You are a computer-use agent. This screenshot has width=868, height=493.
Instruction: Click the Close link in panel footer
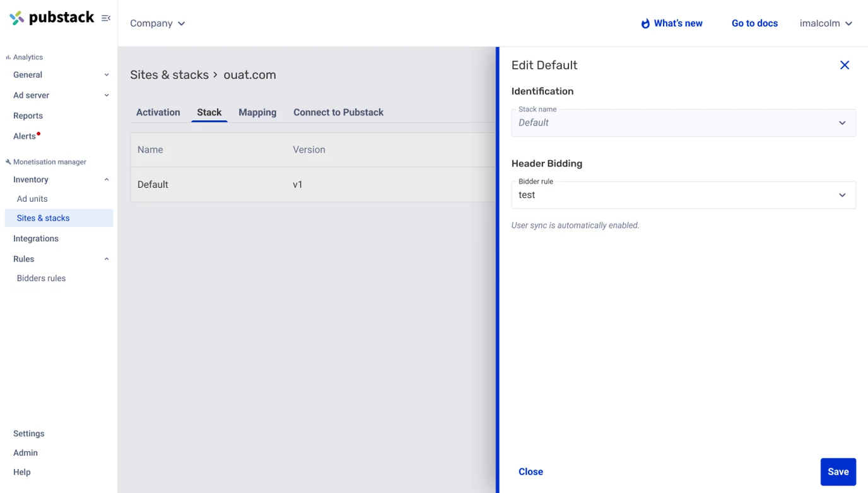coord(531,472)
